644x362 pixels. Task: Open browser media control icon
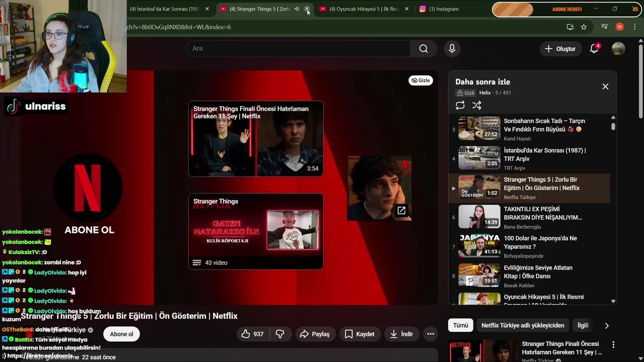[x=605, y=27]
